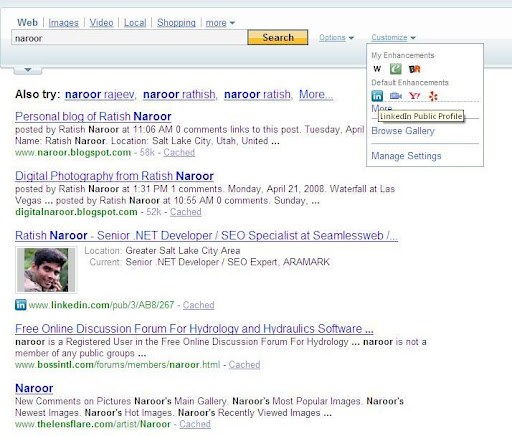
Task: Open Cached link for digitalnaroor.blogspot.com
Action: coord(186,212)
